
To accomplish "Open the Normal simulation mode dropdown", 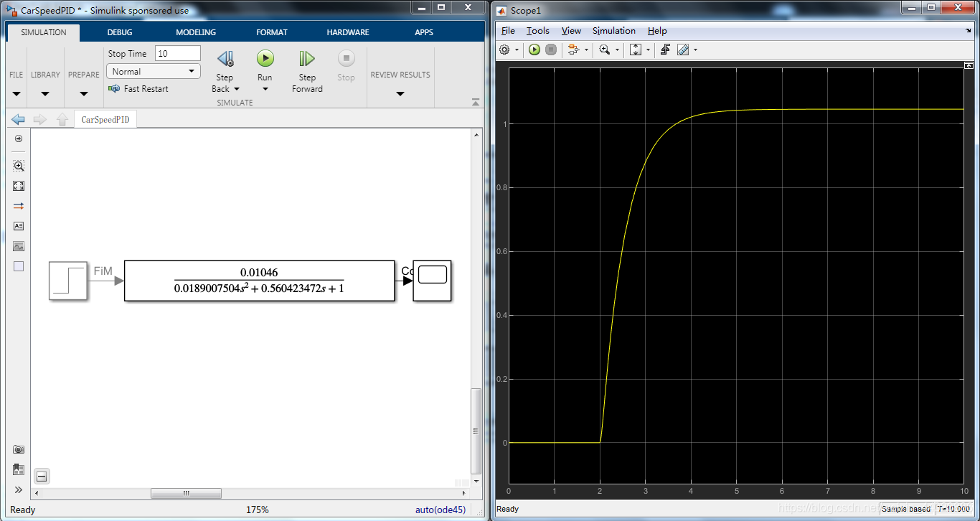I will 153,72.
